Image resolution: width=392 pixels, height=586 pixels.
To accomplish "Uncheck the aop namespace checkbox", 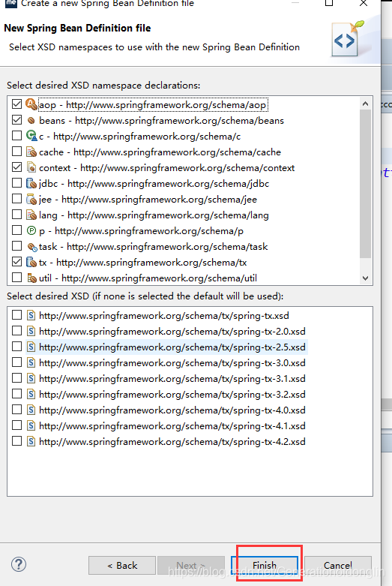I will click(x=16, y=104).
